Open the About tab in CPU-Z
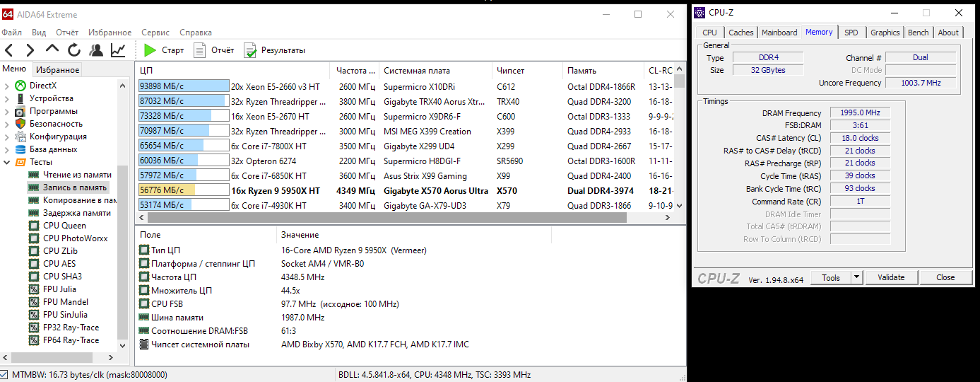The height and width of the screenshot is (382, 980). click(x=948, y=33)
